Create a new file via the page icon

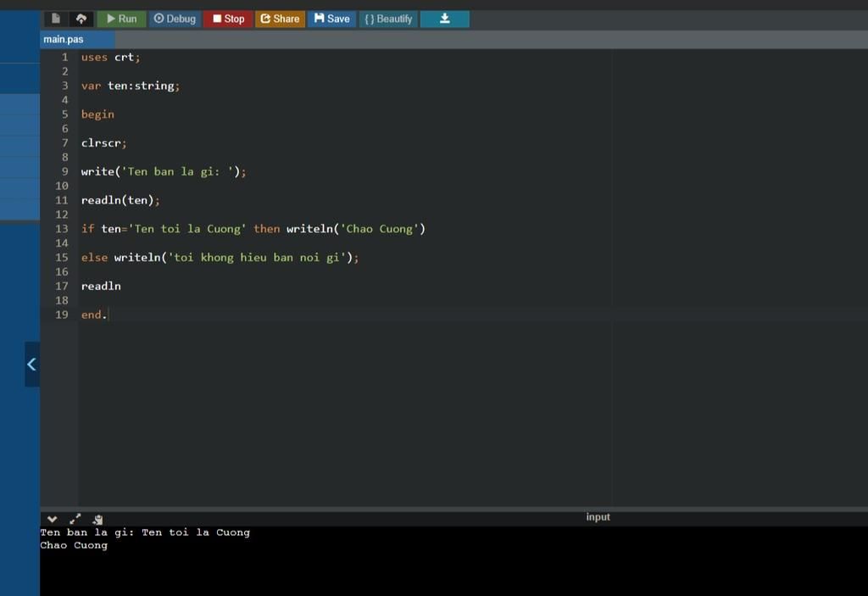[x=56, y=19]
